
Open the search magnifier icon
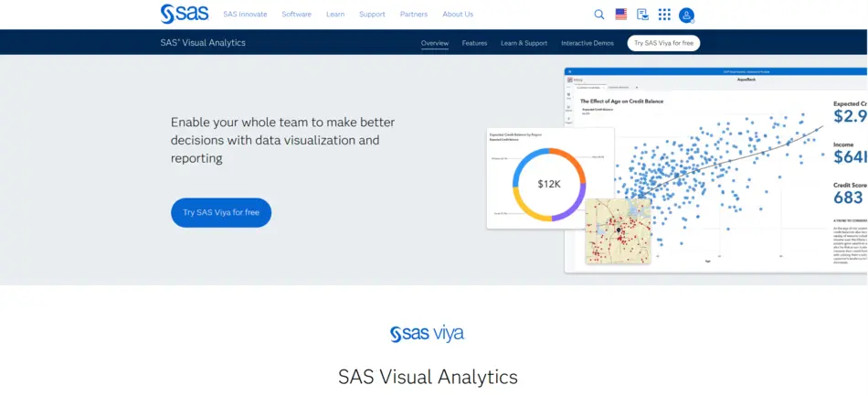[x=599, y=15]
